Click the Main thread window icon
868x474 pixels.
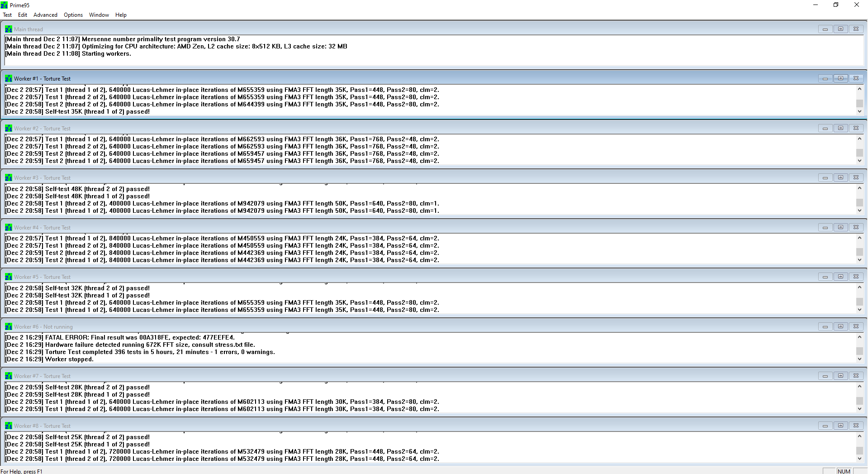[9, 29]
